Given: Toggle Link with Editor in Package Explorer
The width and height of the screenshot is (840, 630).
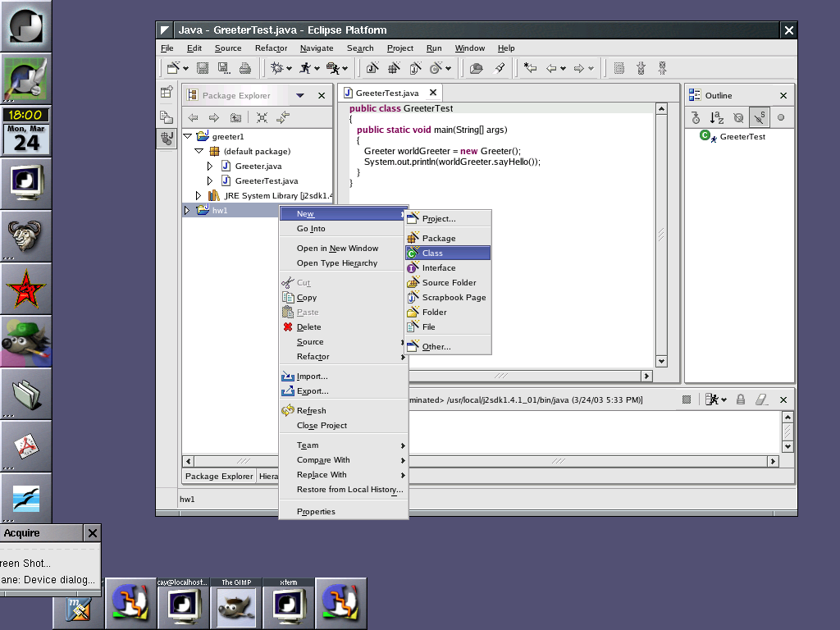Looking at the screenshot, I should coord(283,117).
